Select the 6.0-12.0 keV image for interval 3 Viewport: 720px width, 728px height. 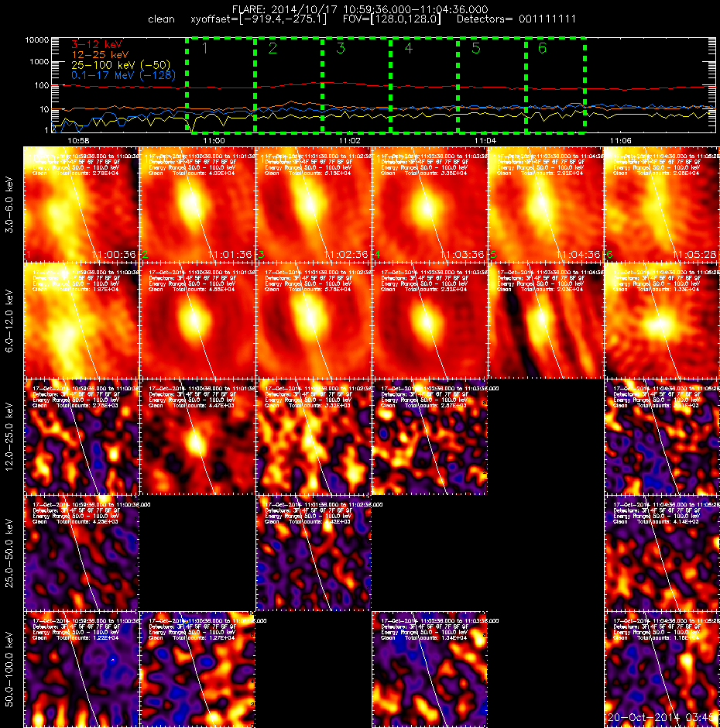tap(314, 321)
